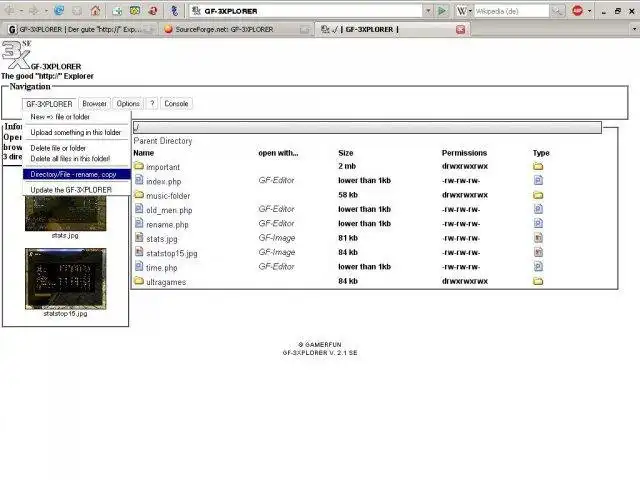The image size is (640, 480).
Task: Reload the page with the refresh icon
Action: (59, 11)
